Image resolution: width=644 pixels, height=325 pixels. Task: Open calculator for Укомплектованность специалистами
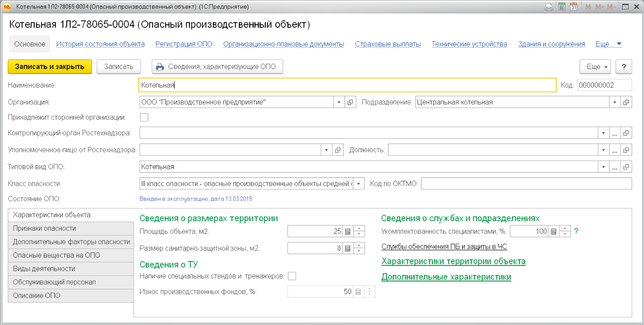coord(554,231)
